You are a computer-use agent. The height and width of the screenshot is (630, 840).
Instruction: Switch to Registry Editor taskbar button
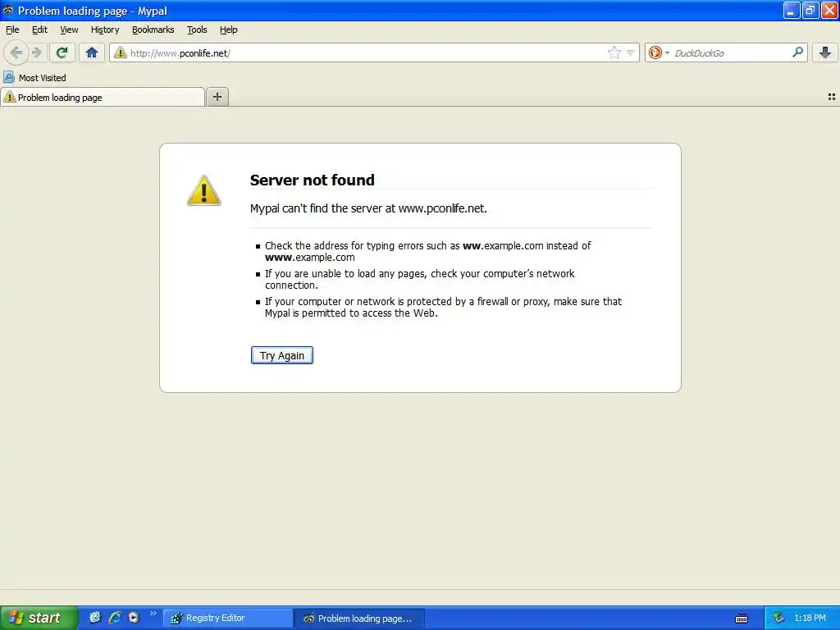tap(228, 619)
